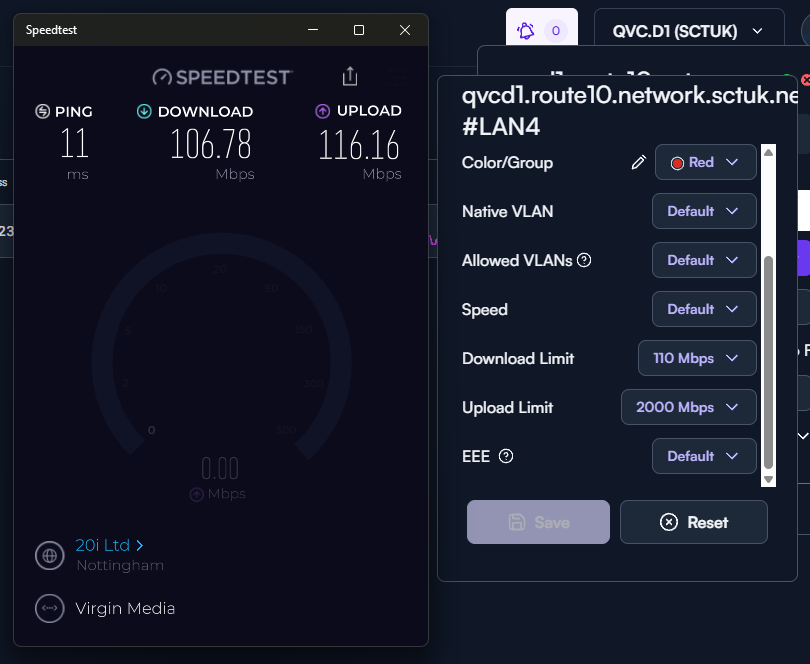Click the download arrow icon
This screenshot has width=810, height=664.
pyautogui.click(x=144, y=111)
